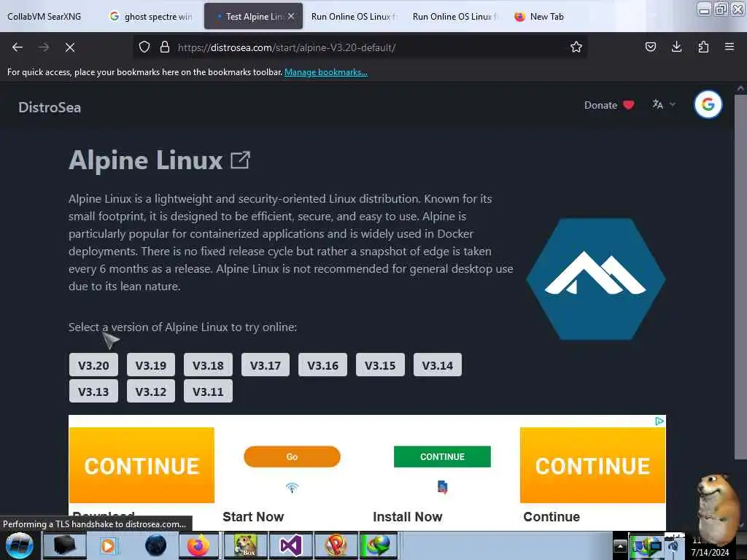Screen dimensions: 747x560
Task: Click the Start Now ad text
Action: pyautogui.click(x=253, y=517)
